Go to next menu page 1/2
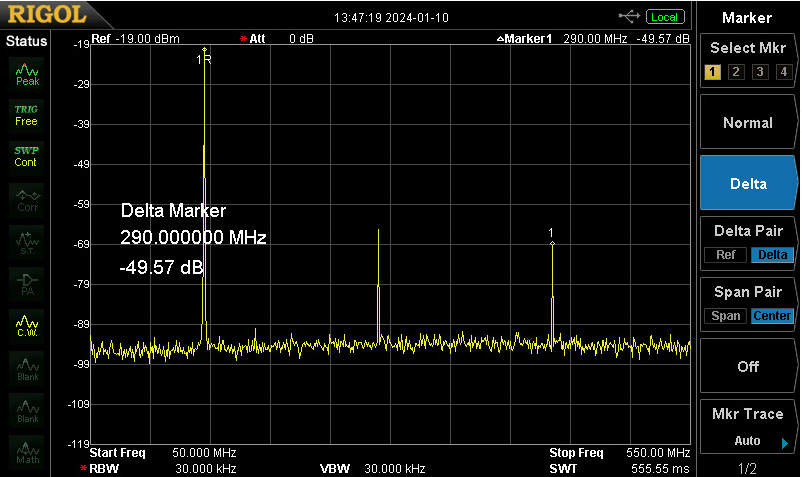 [747, 468]
